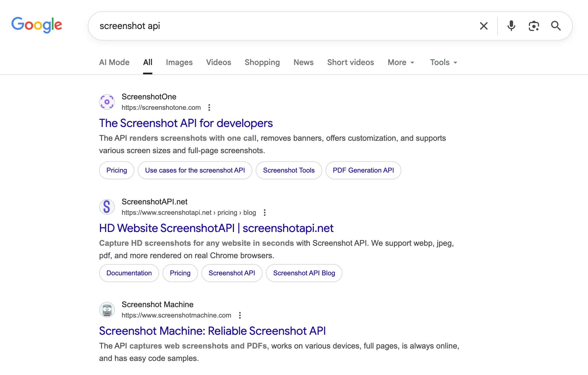Click the magnifying glass search icon
Screen dimensions: 588x375
pyautogui.click(x=556, y=26)
